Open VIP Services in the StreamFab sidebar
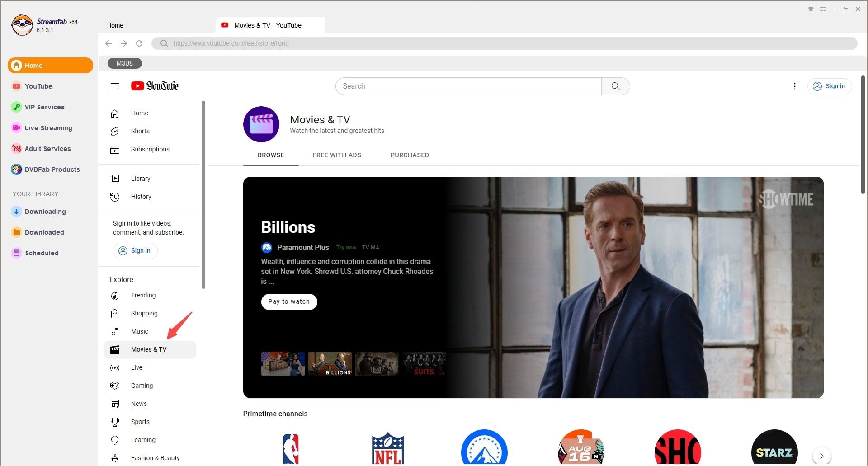This screenshot has height=466, width=868. [x=44, y=107]
